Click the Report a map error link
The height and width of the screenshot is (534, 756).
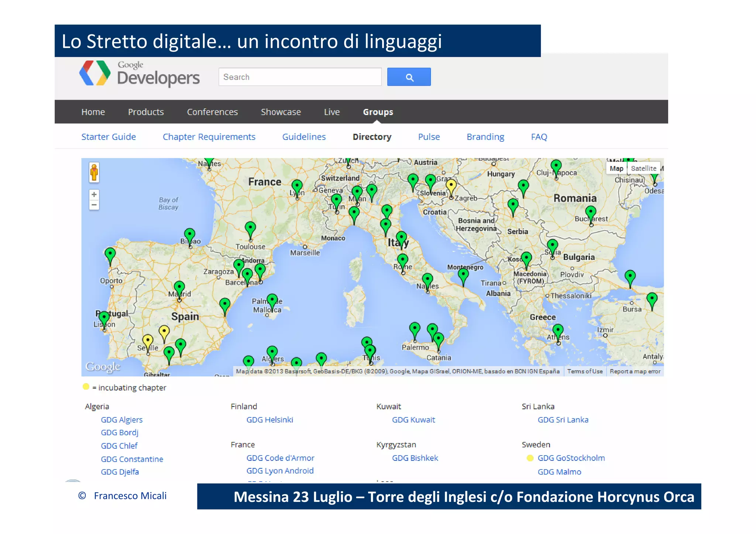(x=635, y=371)
